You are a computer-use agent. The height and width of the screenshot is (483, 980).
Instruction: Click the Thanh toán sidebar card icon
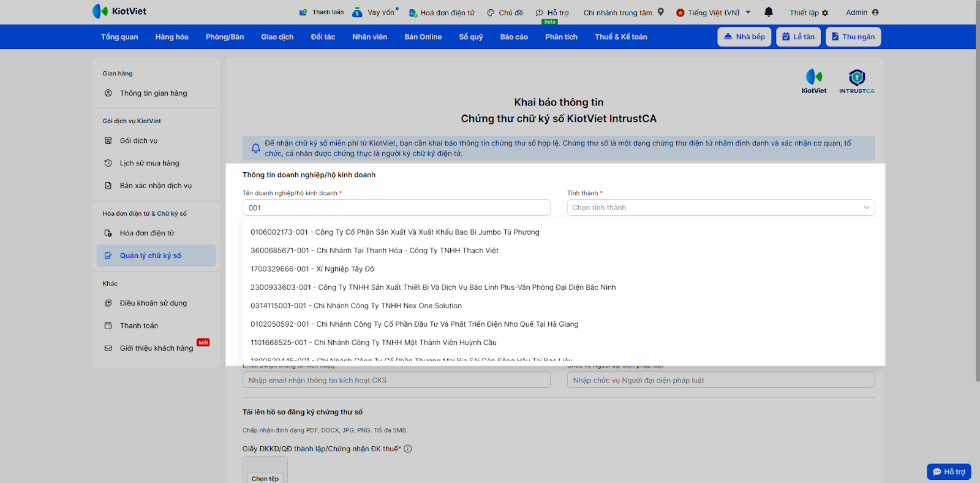(x=108, y=325)
